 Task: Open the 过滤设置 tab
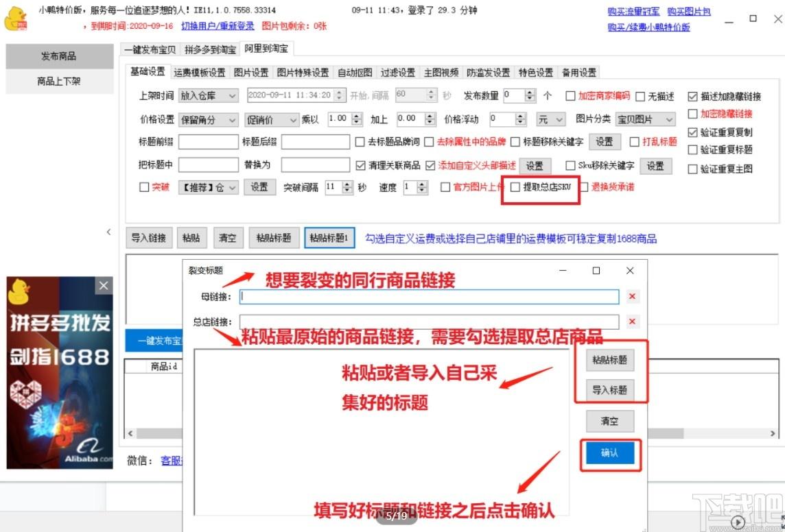398,73
